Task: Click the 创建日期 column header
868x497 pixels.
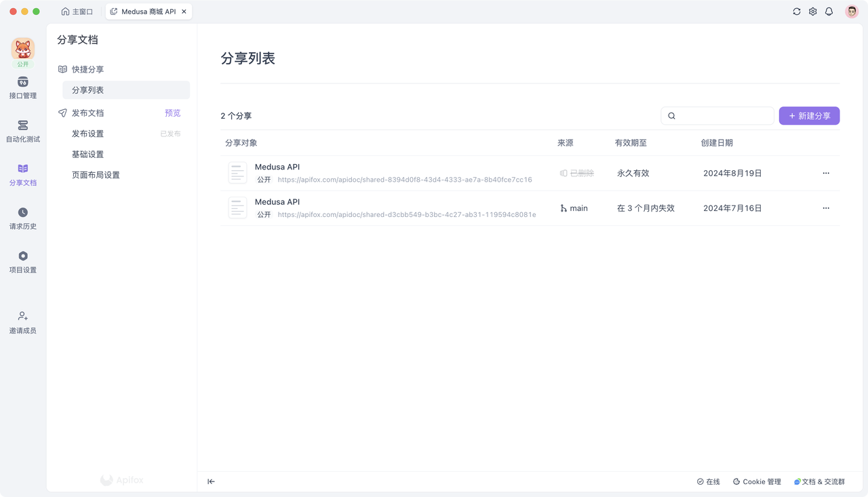Action: [717, 143]
